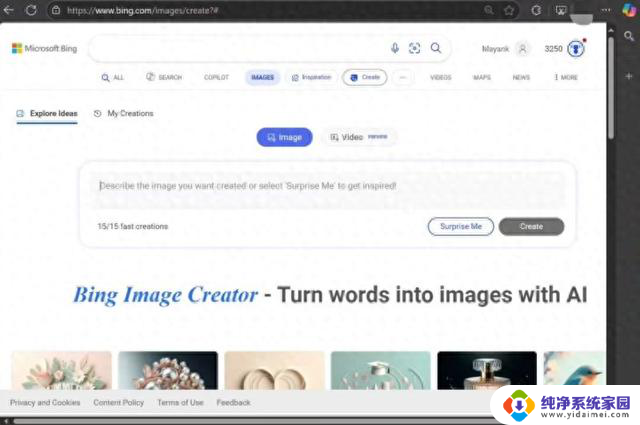Click the rewards medal icon
Image resolution: width=640 pixels, height=425 pixels.
click(x=576, y=49)
